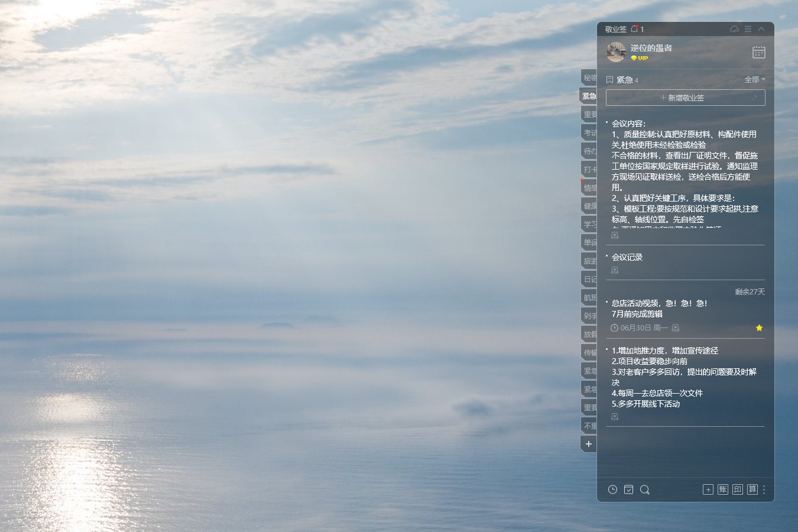Click the clock reminder icon beside 06月30日
This screenshot has height=532, width=798.
(x=614, y=327)
